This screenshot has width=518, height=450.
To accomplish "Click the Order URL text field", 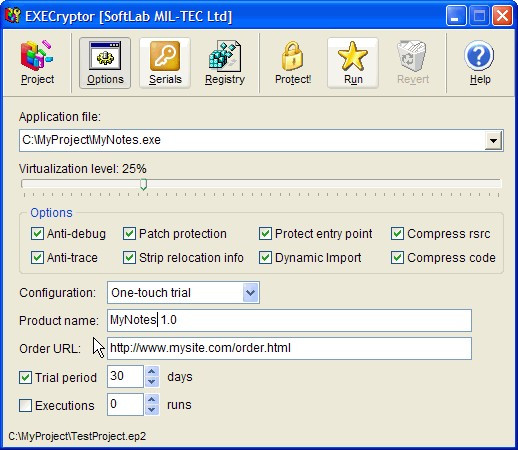I will click(289, 348).
